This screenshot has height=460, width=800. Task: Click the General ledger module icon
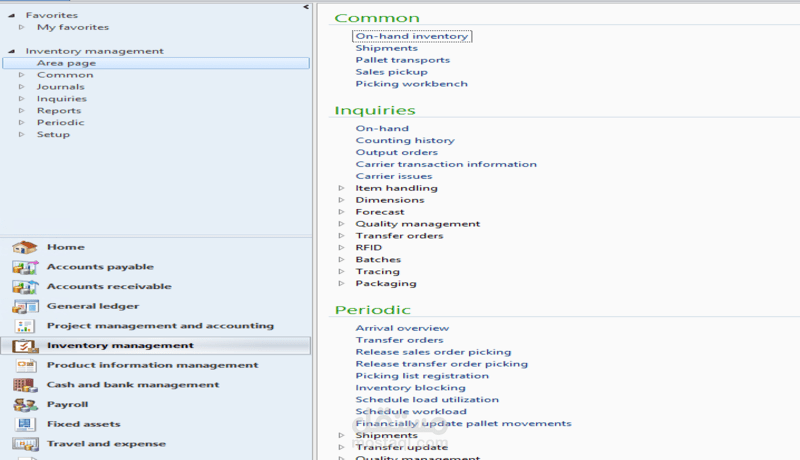click(x=25, y=306)
